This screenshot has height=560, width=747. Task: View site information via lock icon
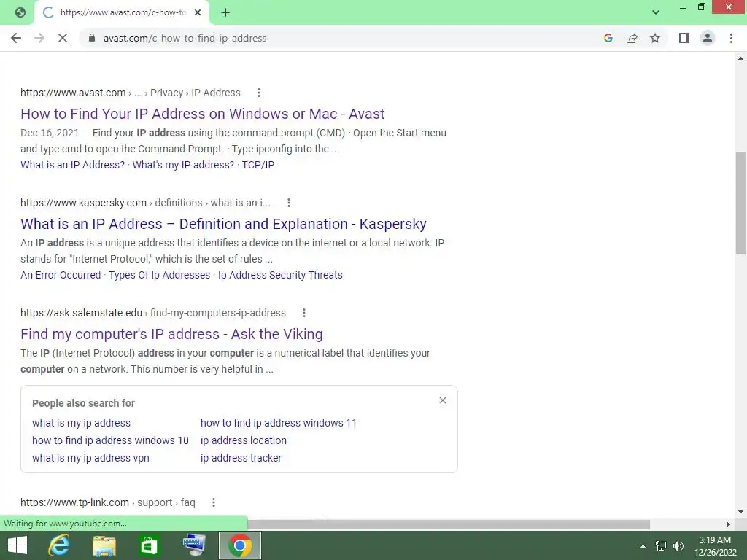tap(92, 38)
